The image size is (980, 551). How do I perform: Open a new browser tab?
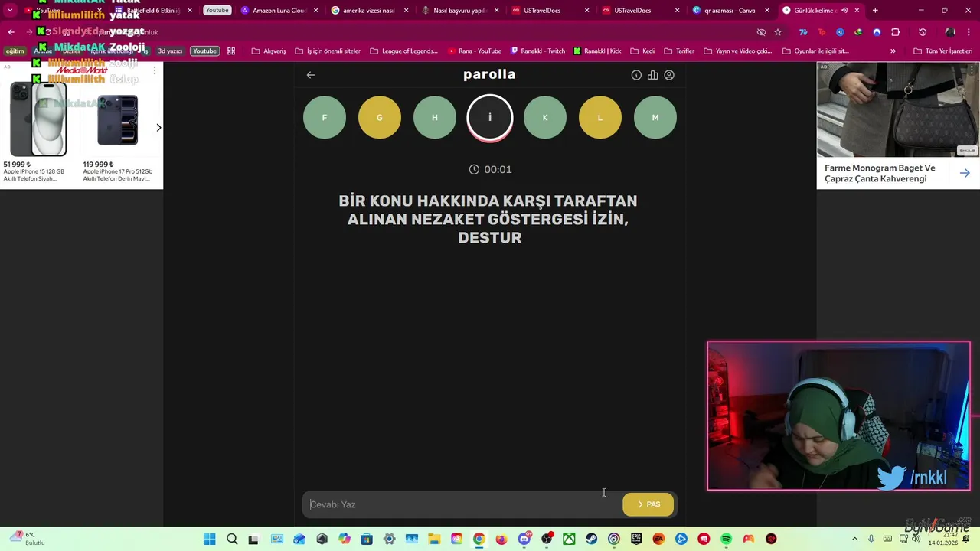pos(875,11)
